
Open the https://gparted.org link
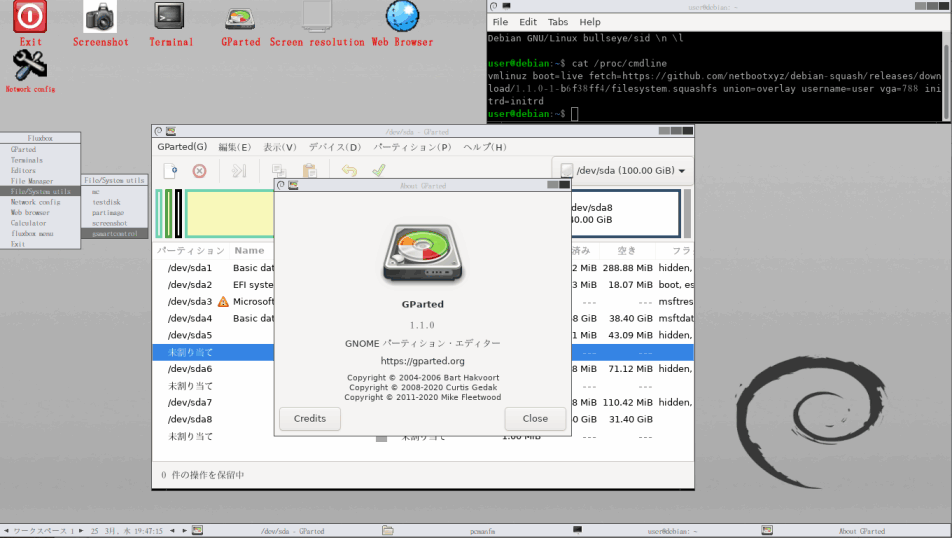423,361
